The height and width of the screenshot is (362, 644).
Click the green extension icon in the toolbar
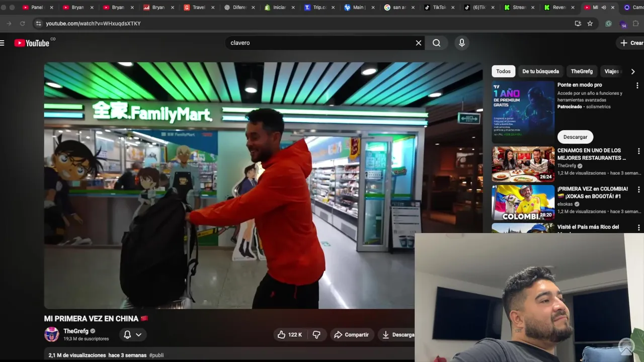click(609, 24)
